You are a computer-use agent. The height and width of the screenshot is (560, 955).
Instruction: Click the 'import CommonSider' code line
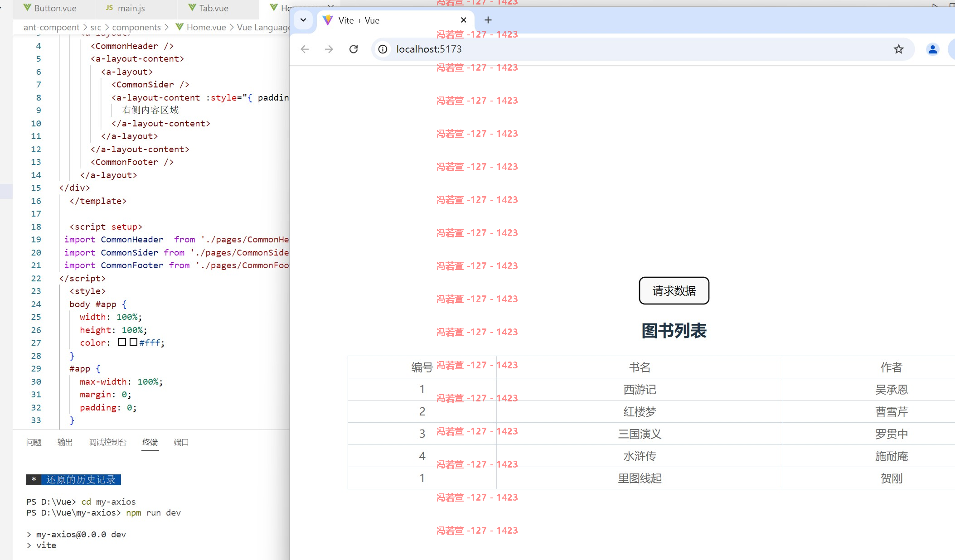[176, 252]
